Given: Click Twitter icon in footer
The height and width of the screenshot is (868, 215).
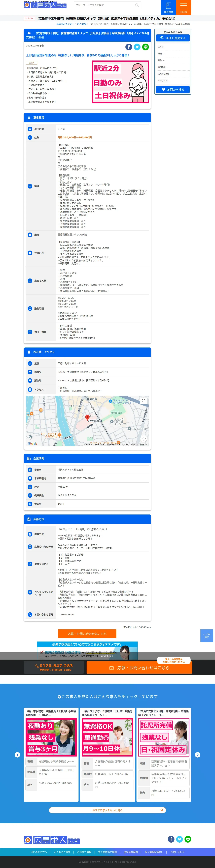Looking at the screenshot, I should click(x=180, y=839).
